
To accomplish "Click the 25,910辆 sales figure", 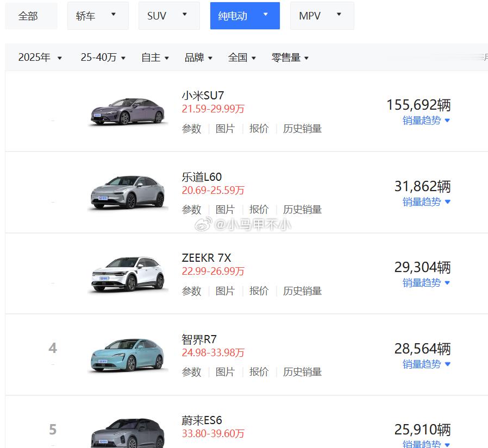I will [x=423, y=430].
